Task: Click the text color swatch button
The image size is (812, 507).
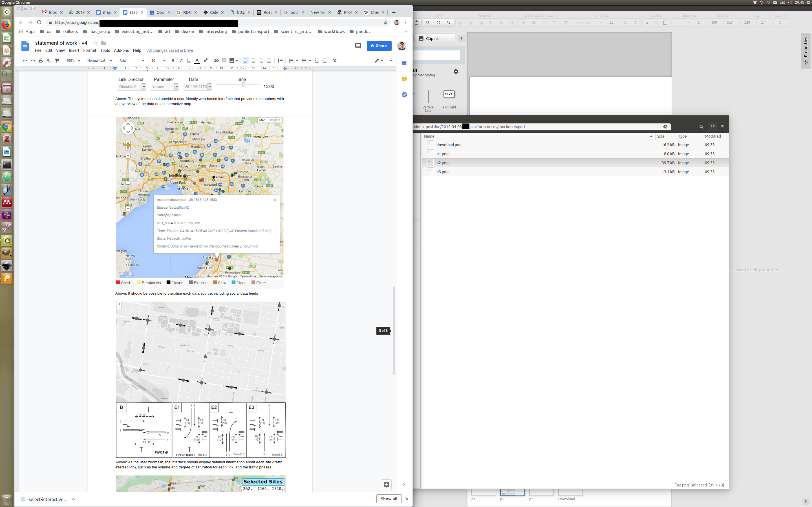Action: tap(197, 61)
